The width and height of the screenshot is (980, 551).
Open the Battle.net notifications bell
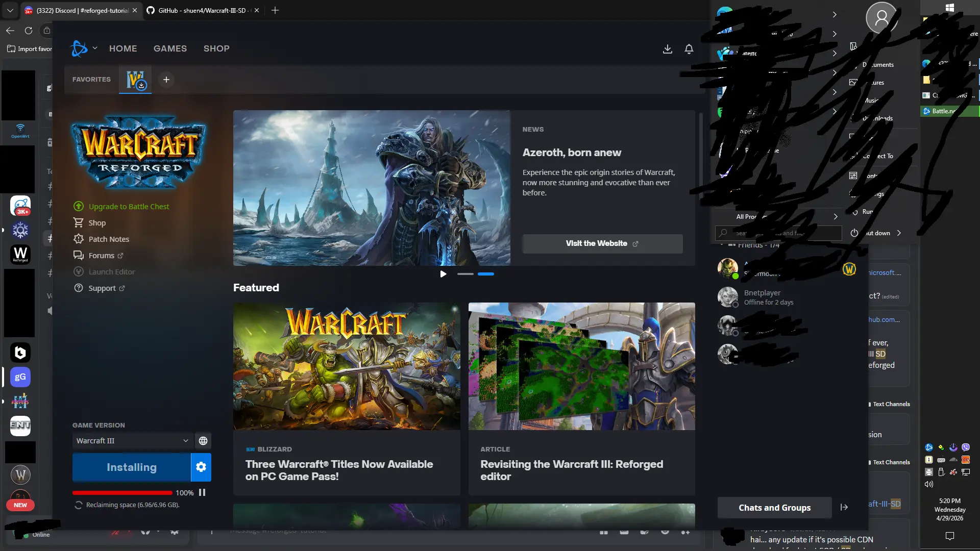tap(689, 49)
